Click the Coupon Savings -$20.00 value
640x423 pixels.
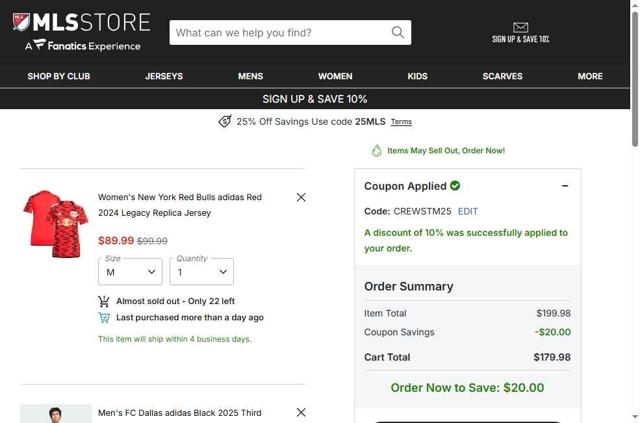coord(553,332)
